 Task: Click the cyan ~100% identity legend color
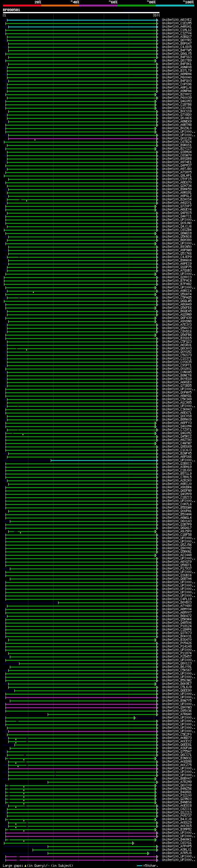point(175,6)
